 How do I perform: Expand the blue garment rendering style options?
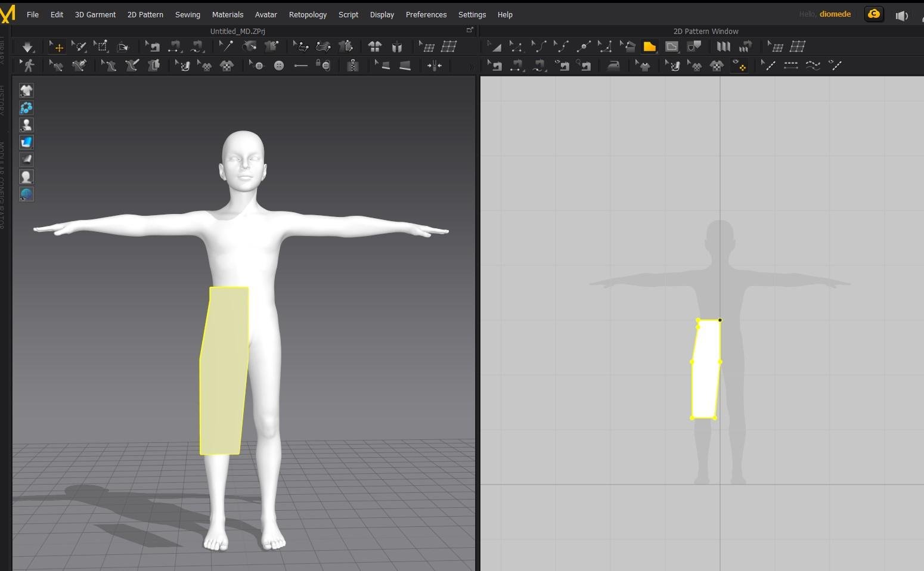tap(26, 142)
